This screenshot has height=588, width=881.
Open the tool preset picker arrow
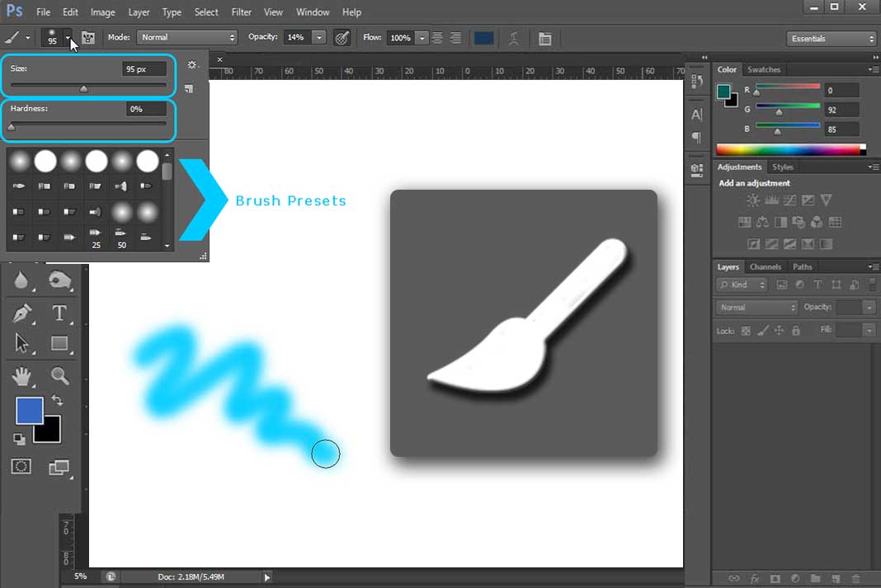pyautogui.click(x=27, y=38)
